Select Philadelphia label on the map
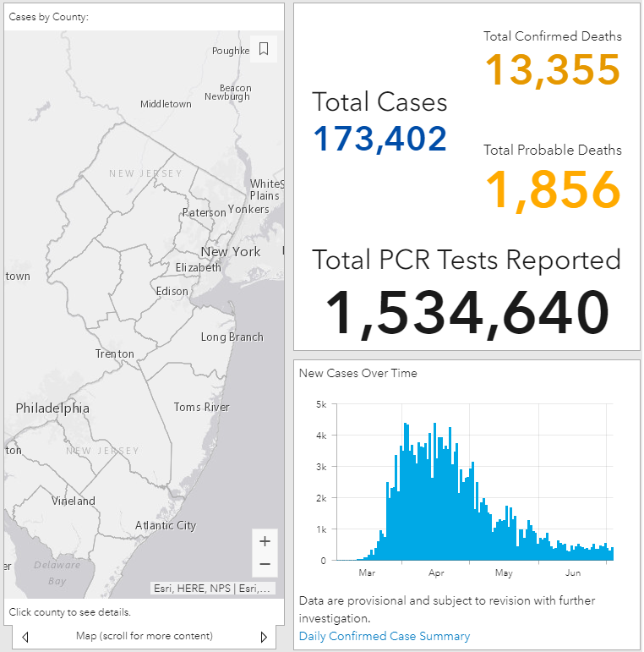644x652 pixels. 52,408
